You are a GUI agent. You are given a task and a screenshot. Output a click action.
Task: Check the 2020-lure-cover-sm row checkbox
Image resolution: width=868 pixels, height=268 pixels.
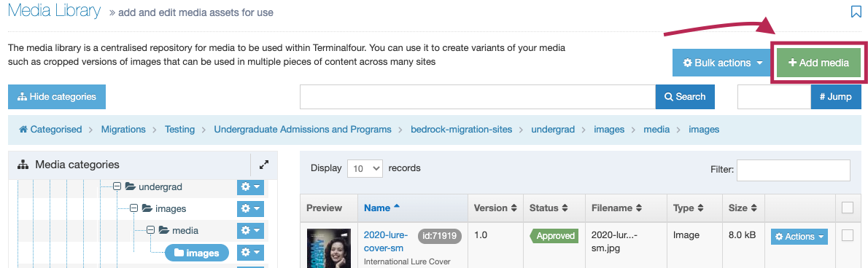point(848,235)
